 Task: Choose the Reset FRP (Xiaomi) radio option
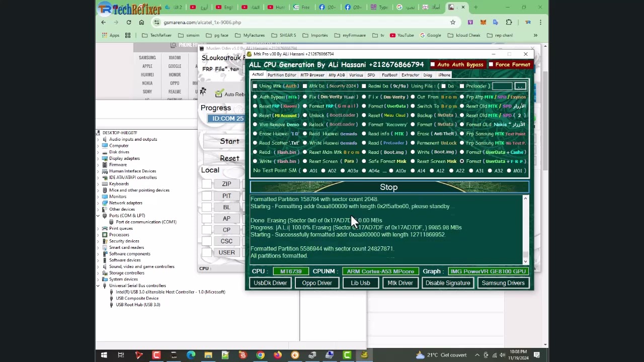point(255,106)
